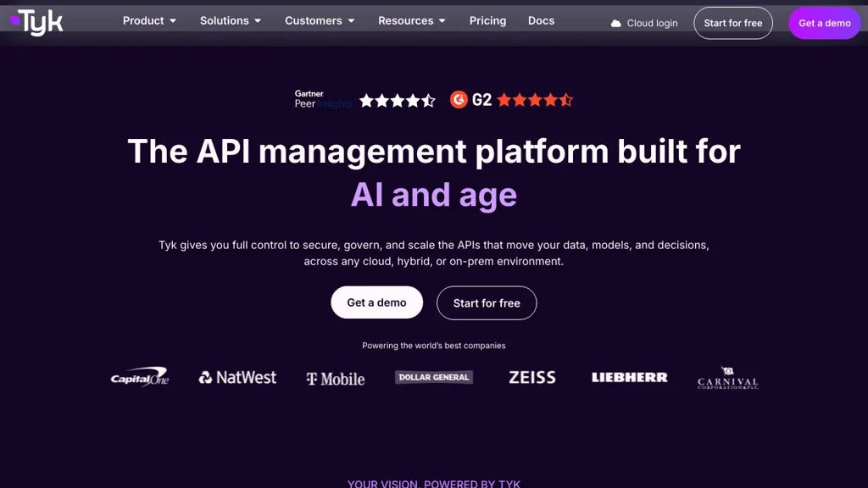
Task: Click the G2 logo badge
Action: (x=470, y=100)
